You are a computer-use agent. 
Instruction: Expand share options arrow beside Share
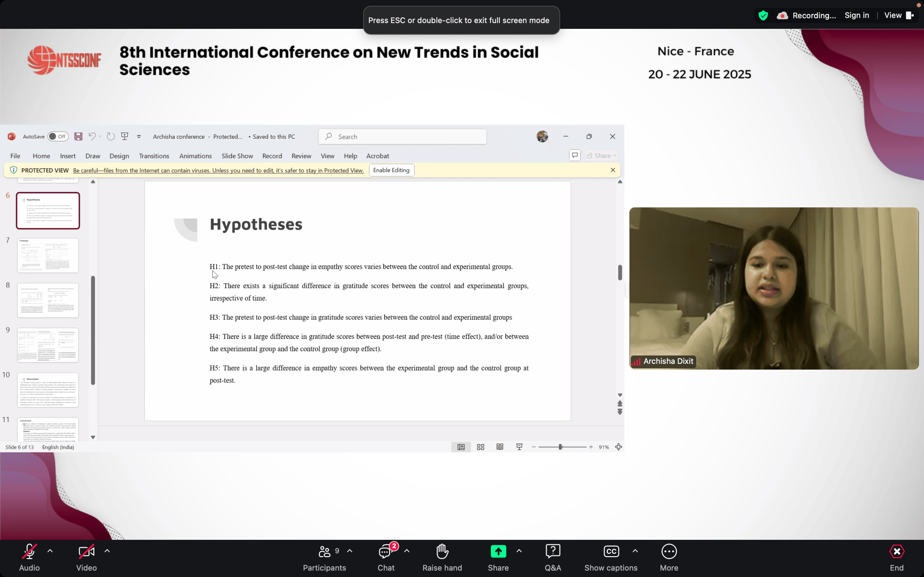coord(519,551)
